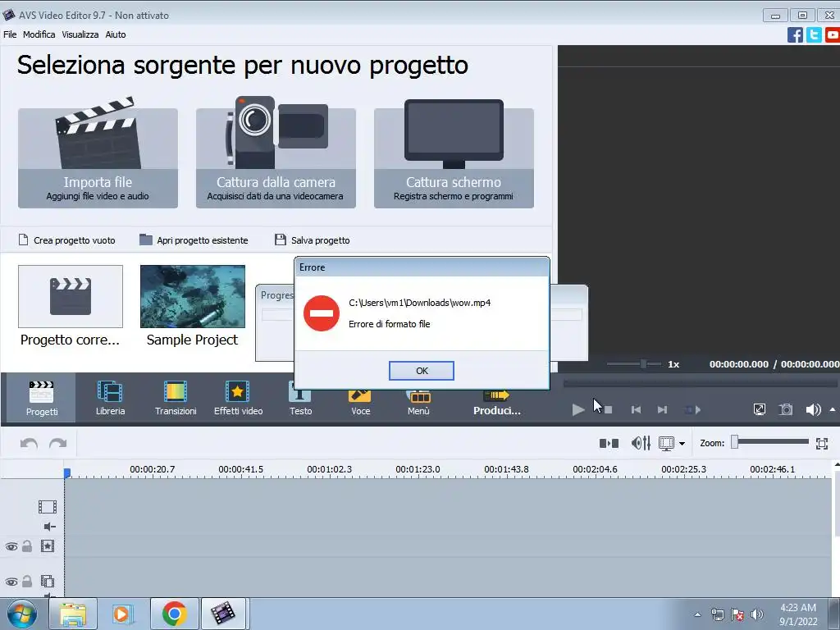The width and height of the screenshot is (840, 630).
Task: Click the next scene playback icon
Action: pyautogui.click(x=692, y=410)
